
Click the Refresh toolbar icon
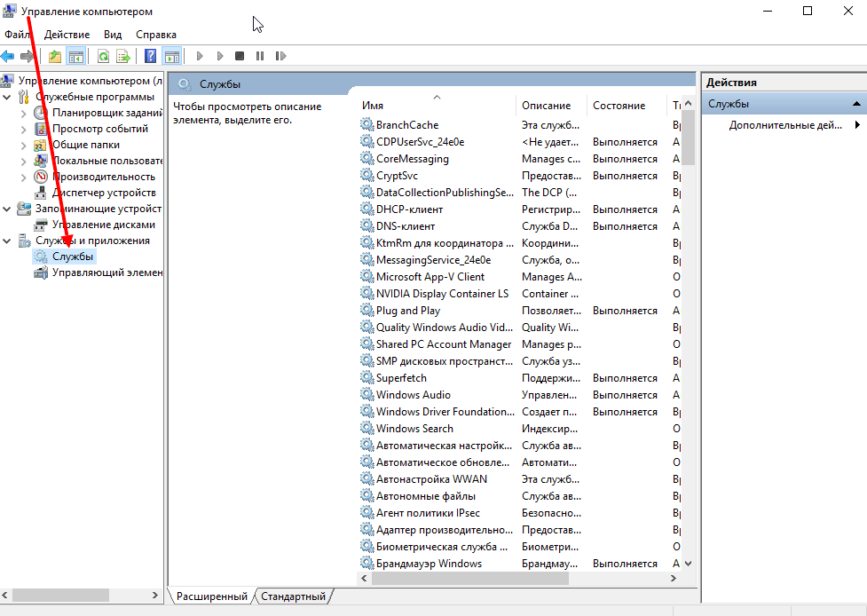[104, 56]
